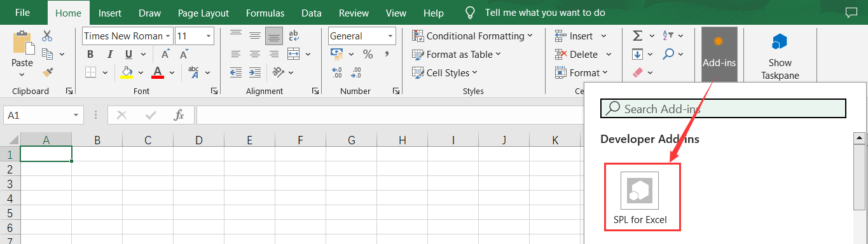Click the Insert Function fx icon
Image resolution: width=868 pixels, height=244 pixels.
[x=179, y=115]
